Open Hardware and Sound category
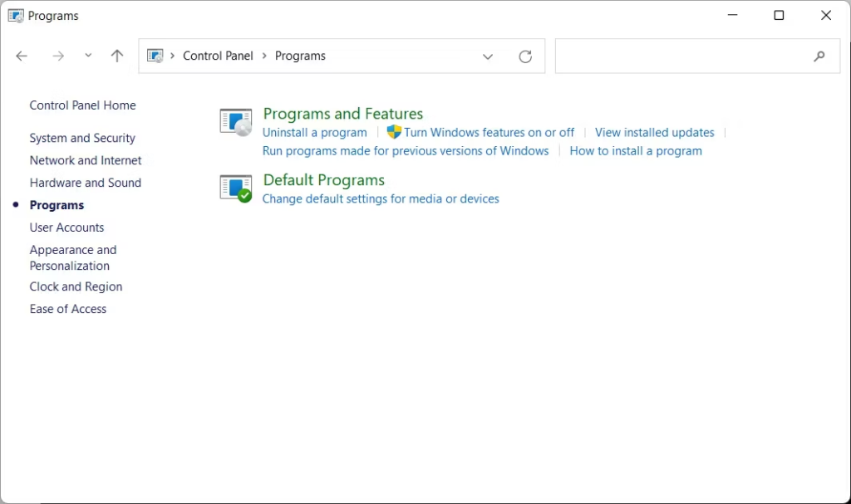Viewport: 851px width, 504px height. [x=86, y=183]
